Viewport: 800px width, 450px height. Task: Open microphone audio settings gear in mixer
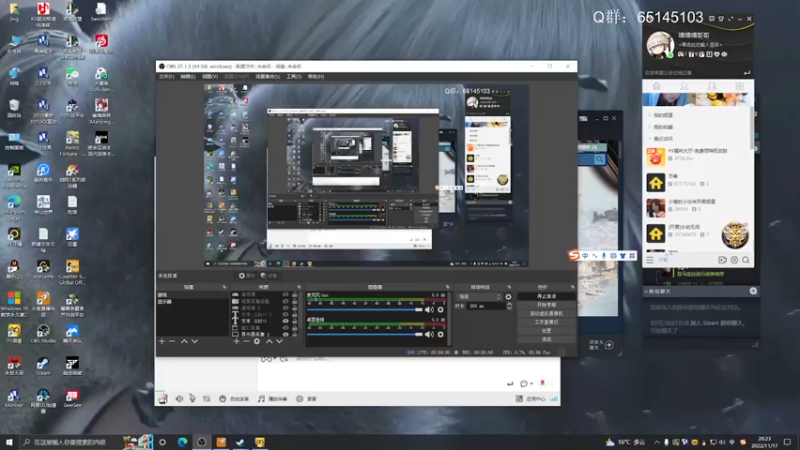[x=441, y=310]
